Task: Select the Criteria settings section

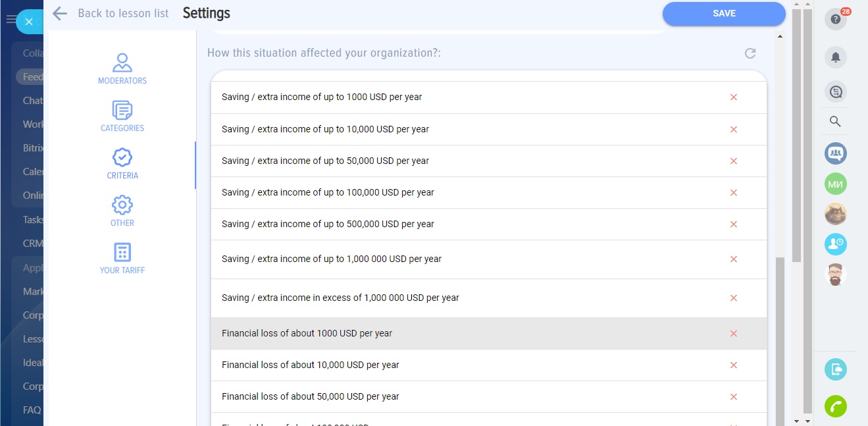Action: coord(122,164)
